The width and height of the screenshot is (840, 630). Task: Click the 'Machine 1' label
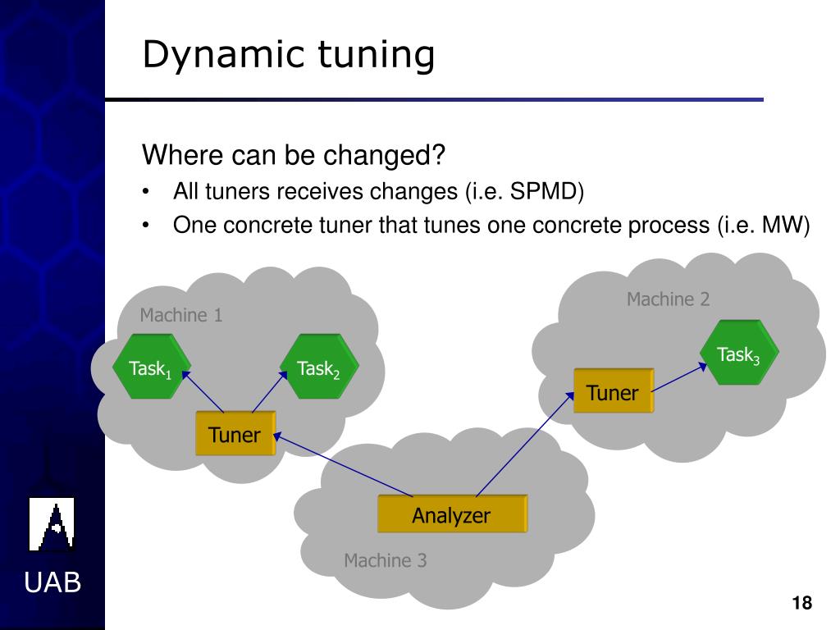pos(181,315)
